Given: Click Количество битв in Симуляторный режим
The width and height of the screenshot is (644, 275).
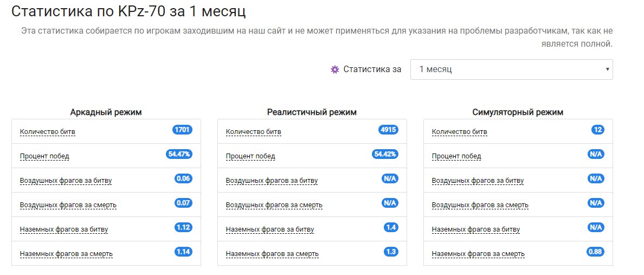Looking at the screenshot, I should 460,132.
